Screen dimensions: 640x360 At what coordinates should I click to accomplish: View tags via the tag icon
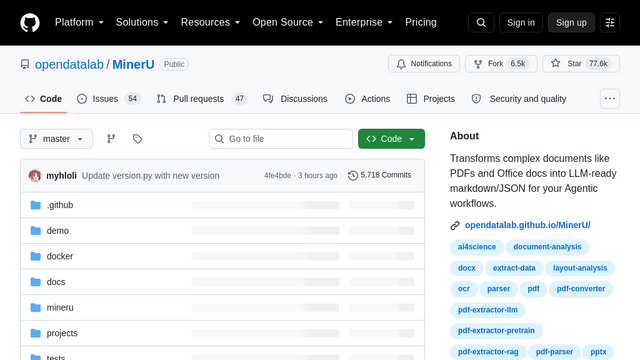pos(138,139)
